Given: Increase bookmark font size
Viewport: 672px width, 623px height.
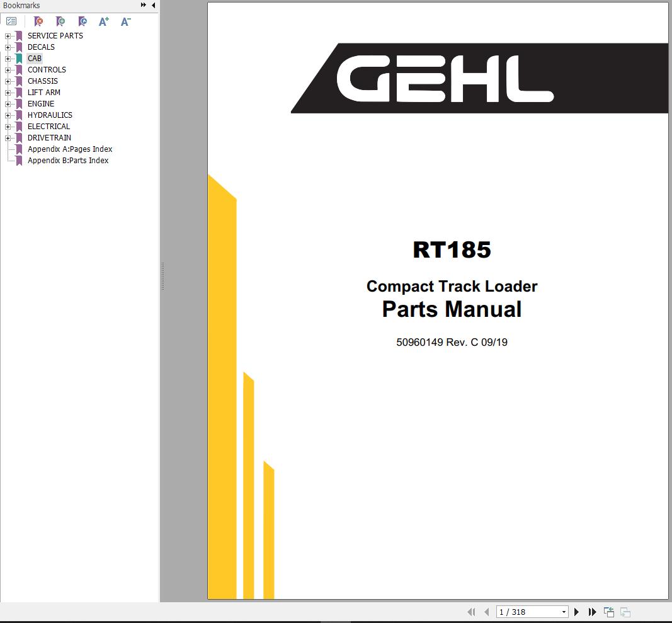Looking at the screenshot, I should click(104, 21).
